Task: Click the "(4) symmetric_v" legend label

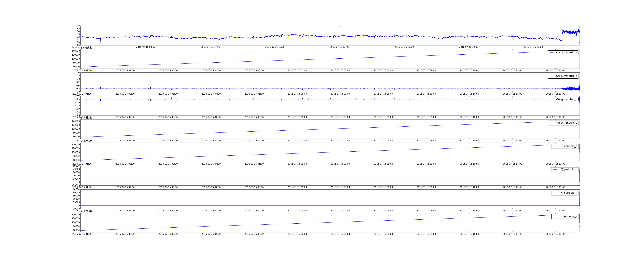Action: tap(566, 123)
